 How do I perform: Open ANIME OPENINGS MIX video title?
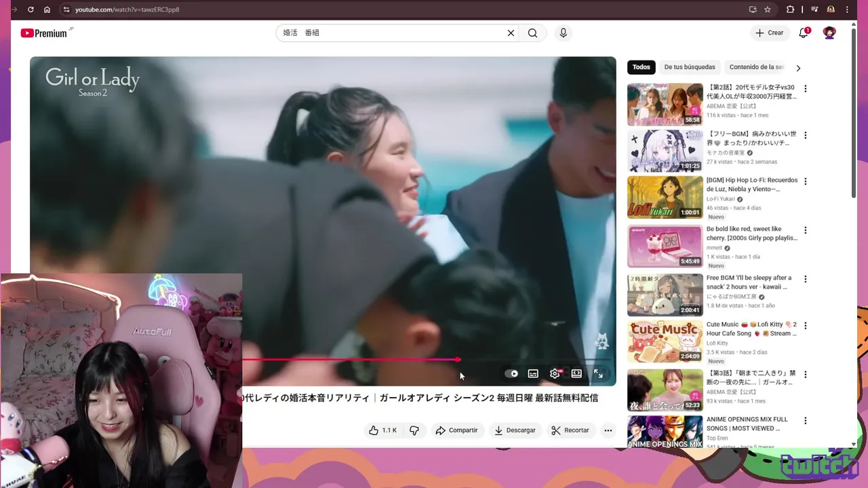point(747,424)
